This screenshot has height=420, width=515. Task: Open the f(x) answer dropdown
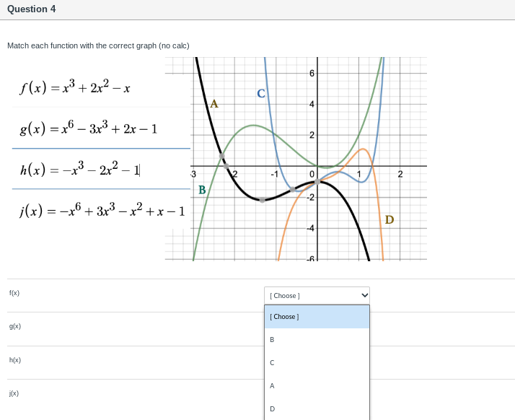click(317, 295)
